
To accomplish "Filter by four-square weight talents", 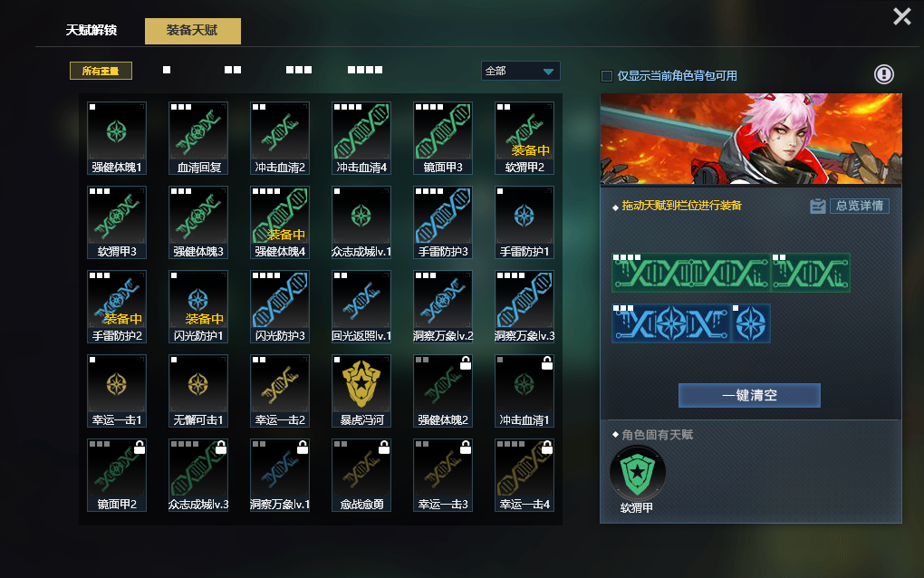I will point(365,70).
